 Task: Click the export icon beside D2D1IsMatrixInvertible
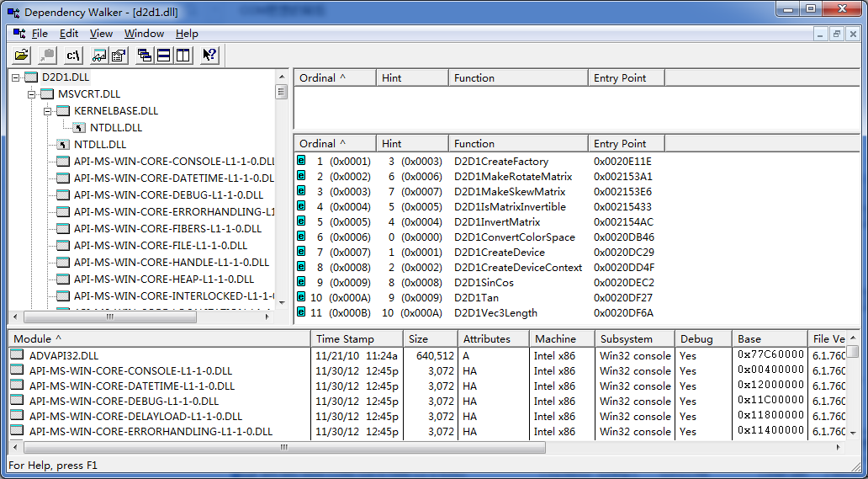[x=301, y=206]
